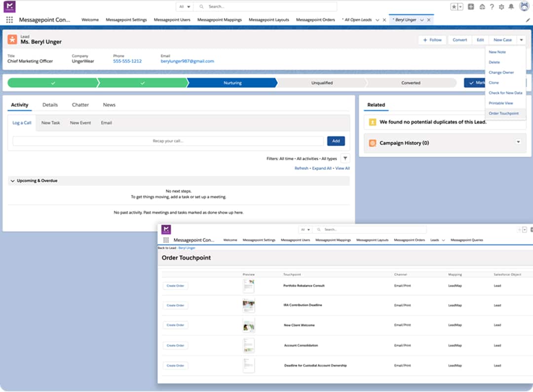Select the Unqualified path stage

click(x=322, y=82)
